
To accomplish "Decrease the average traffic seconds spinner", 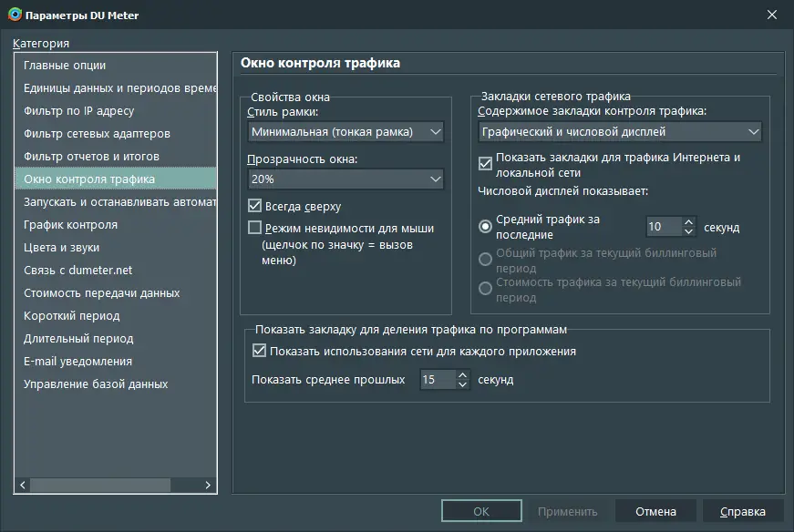I will [688, 231].
